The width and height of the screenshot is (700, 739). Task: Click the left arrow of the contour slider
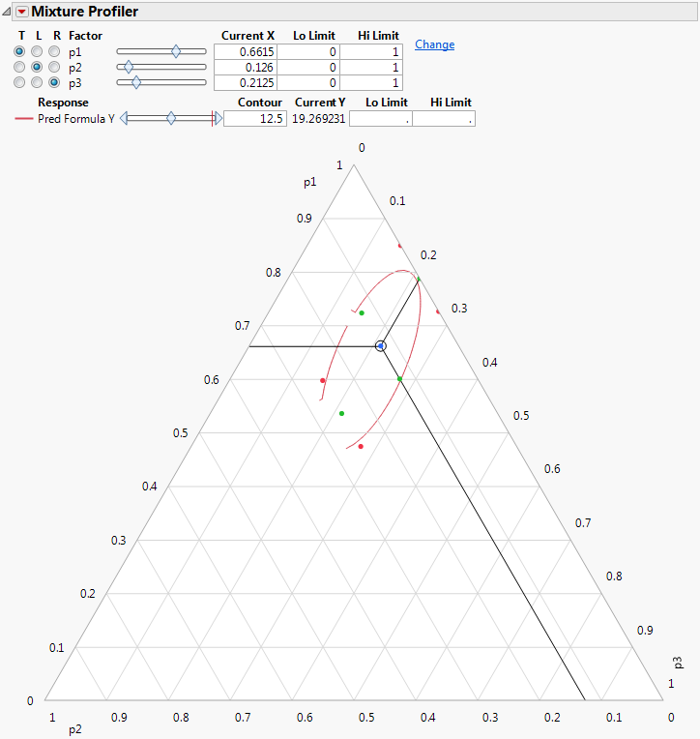[x=124, y=118]
